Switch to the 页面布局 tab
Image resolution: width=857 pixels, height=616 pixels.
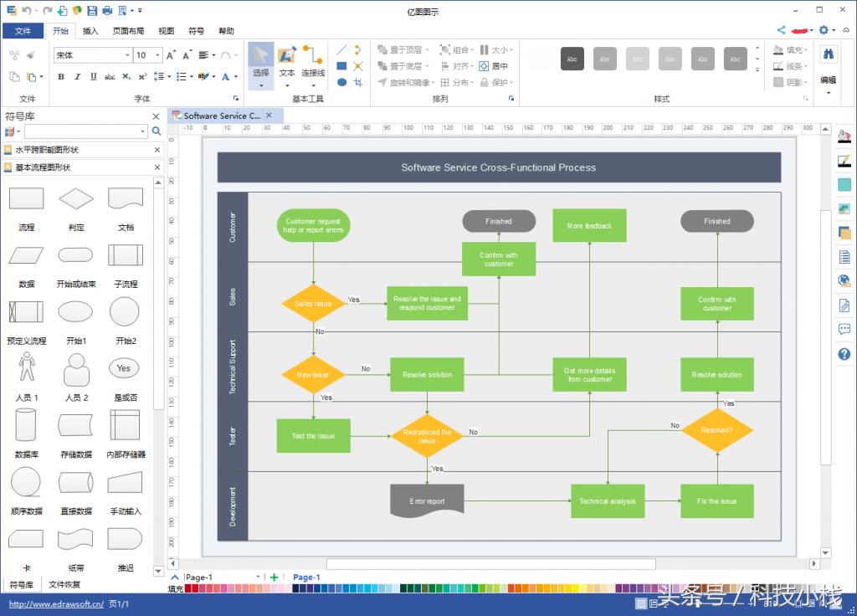(x=128, y=31)
